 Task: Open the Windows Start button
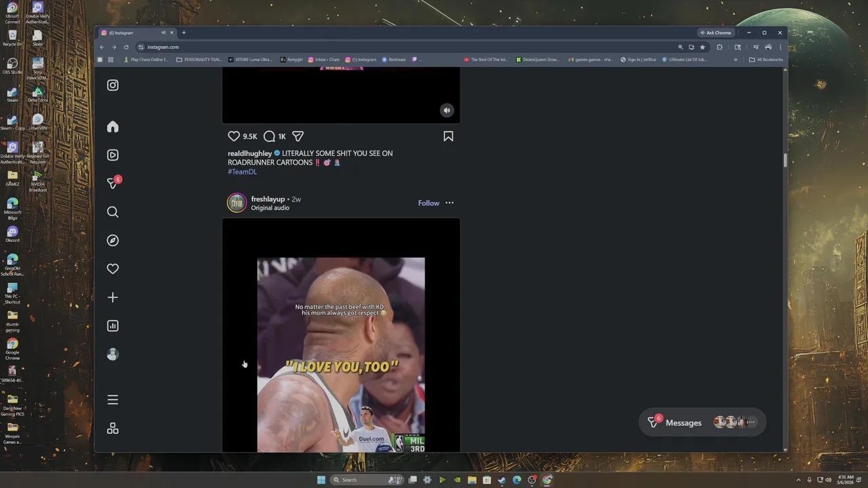321,480
